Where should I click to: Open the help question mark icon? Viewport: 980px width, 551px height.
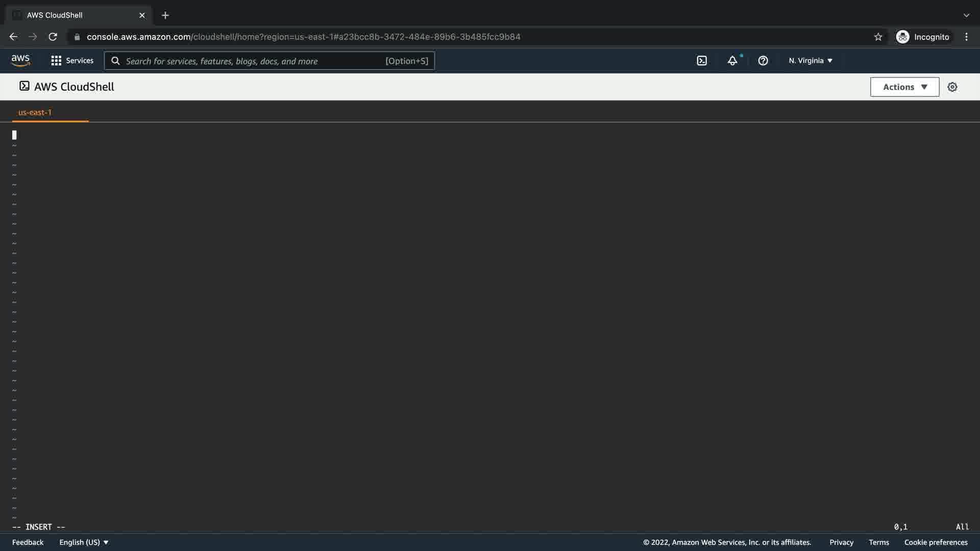763,61
